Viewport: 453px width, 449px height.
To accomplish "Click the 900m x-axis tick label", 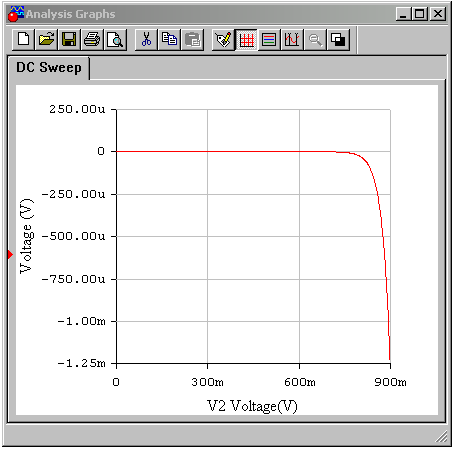I will [390, 382].
